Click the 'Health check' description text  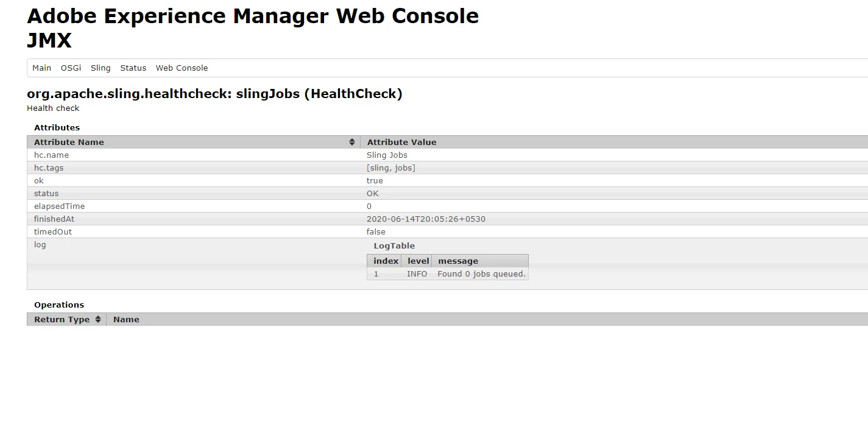[53, 108]
